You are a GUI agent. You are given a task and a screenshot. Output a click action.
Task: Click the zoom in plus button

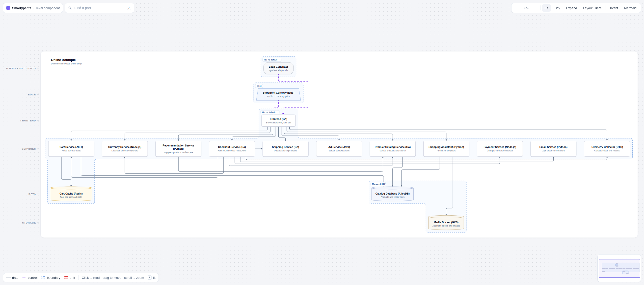click(535, 8)
